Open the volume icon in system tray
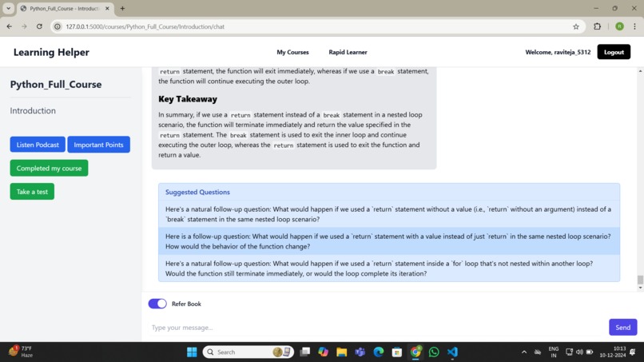644x362 pixels. pyautogui.click(x=579, y=352)
